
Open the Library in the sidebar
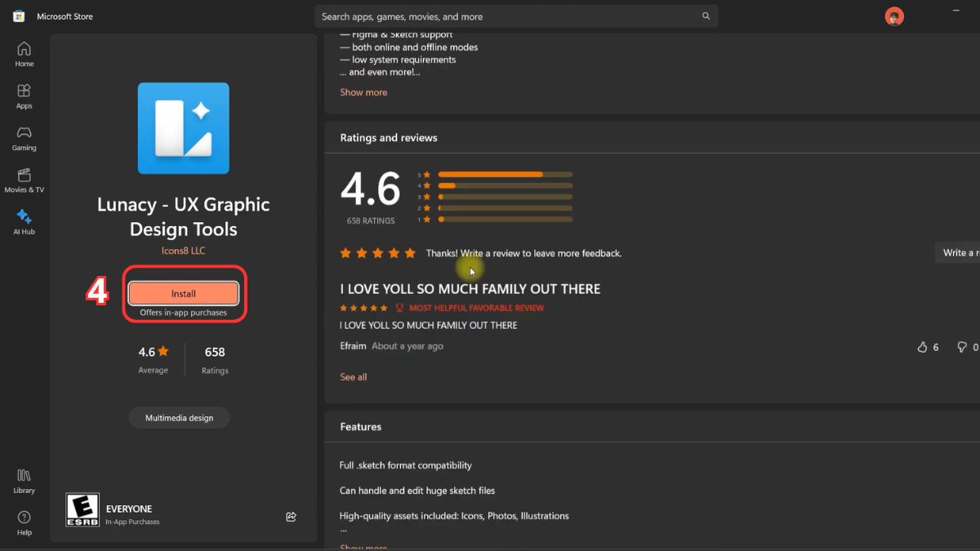[x=24, y=481]
